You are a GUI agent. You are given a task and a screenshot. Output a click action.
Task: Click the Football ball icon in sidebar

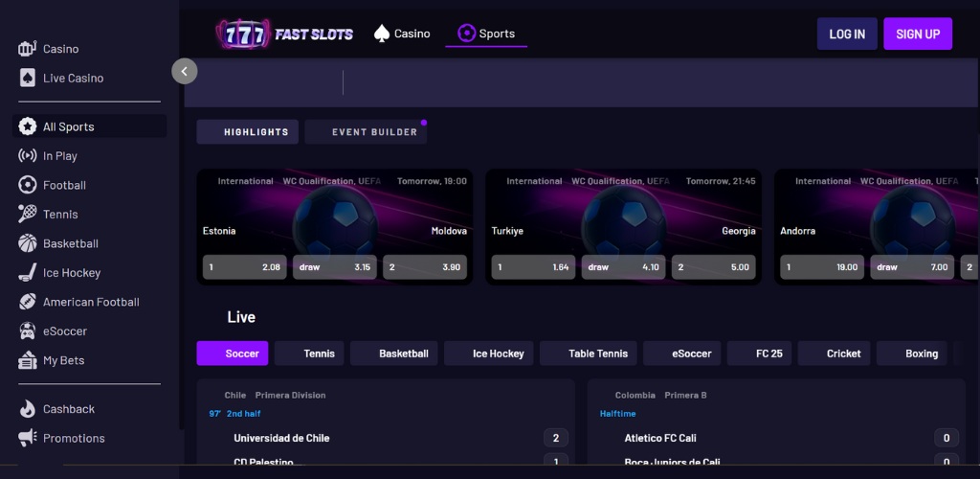[27, 185]
